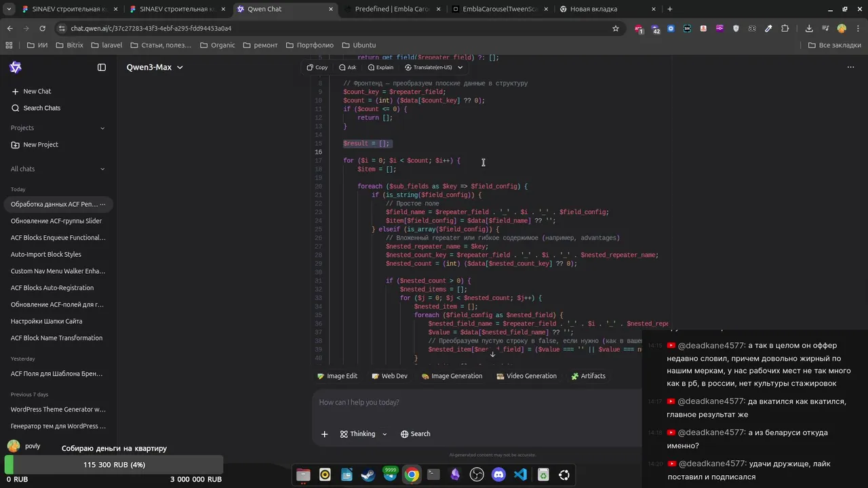Select the Artifacts mode
Viewport: 868px width, 488px height.
coord(588,376)
